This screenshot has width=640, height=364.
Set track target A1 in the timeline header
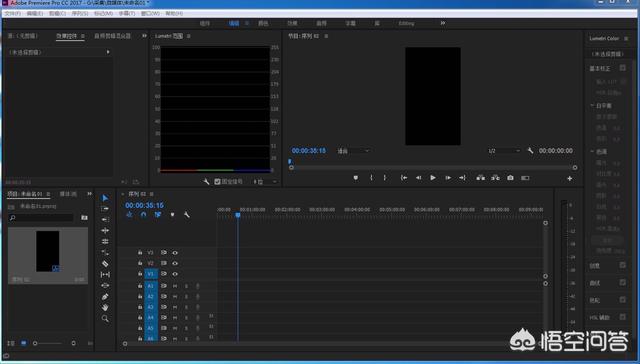pos(151,286)
